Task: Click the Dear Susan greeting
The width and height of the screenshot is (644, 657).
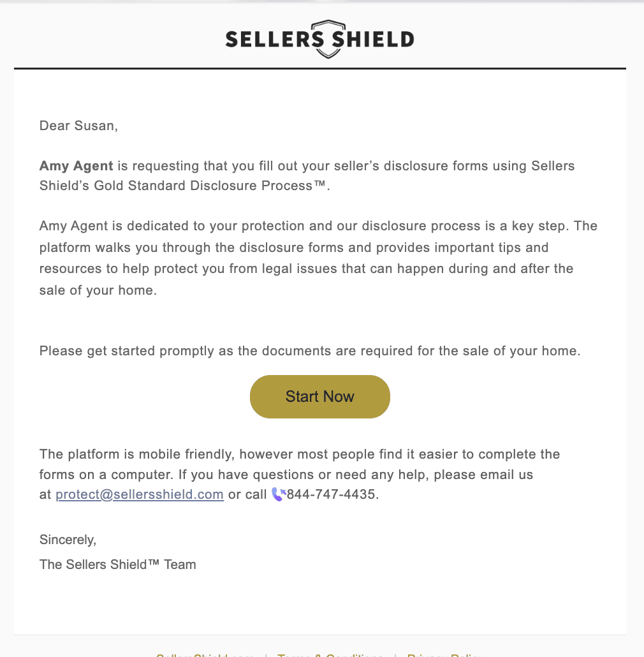Action: tap(78, 126)
